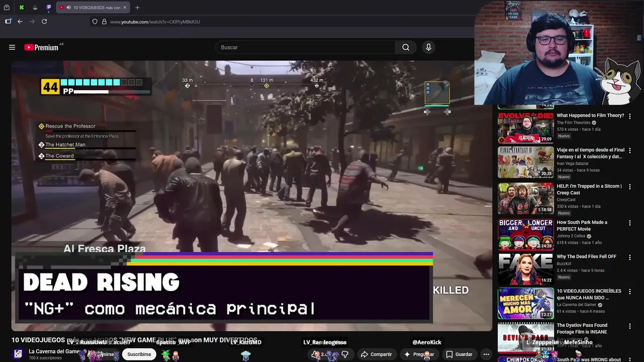This screenshot has height=362, width=644.
Task: Open options for Trapped in a Sitcom video
Action: (x=629, y=187)
